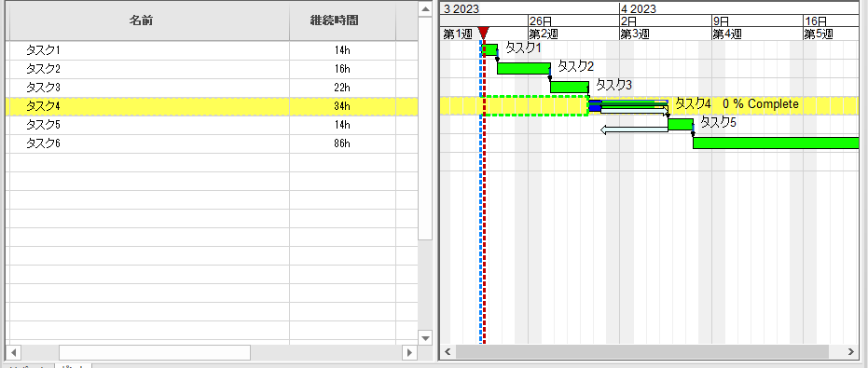Click the 継続時間 column header
Viewport: 868px width, 368px height.
coord(343,21)
